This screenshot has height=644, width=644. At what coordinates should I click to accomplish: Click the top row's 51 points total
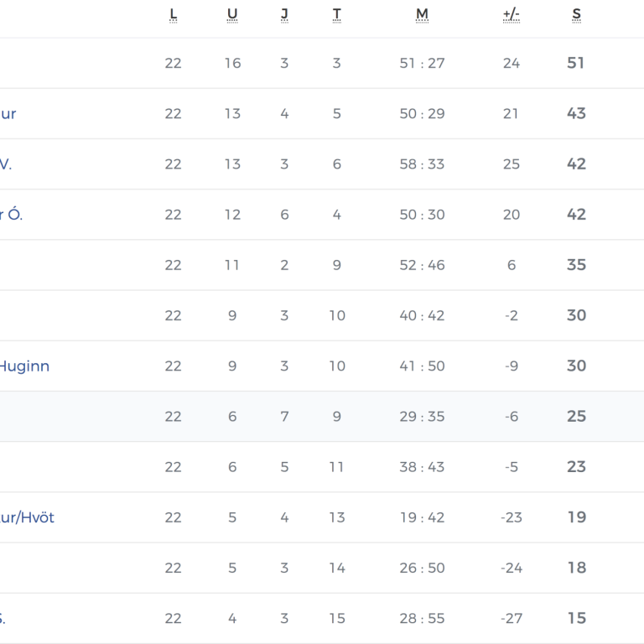[x=576, y=63]
